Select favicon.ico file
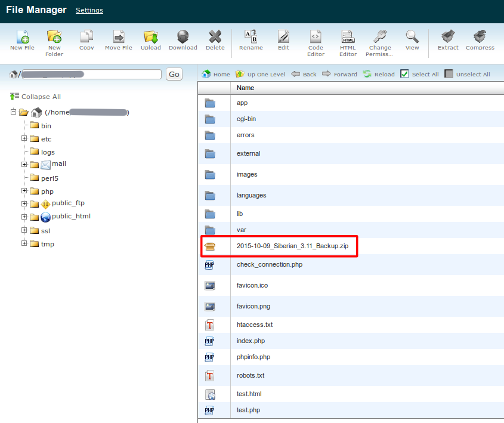This screenshot has height=423, width=504. tap(351, 285)
